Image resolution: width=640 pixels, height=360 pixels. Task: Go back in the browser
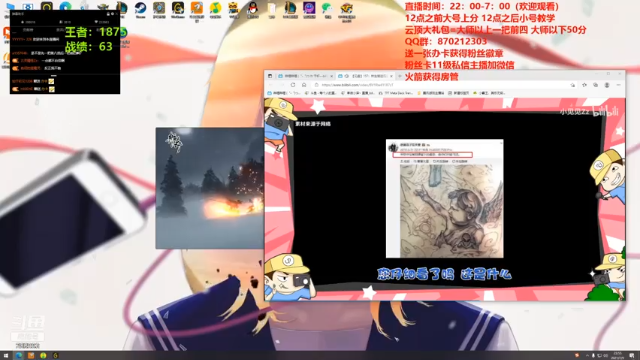click(271, 85)
